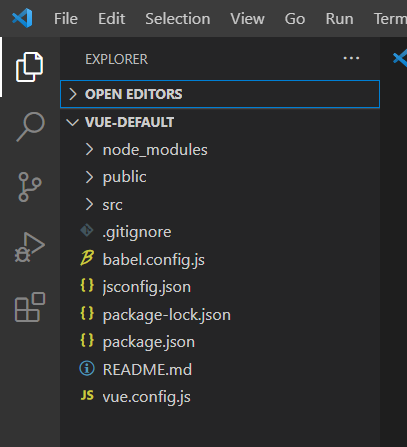Open the Source Control view

(30, 187)
